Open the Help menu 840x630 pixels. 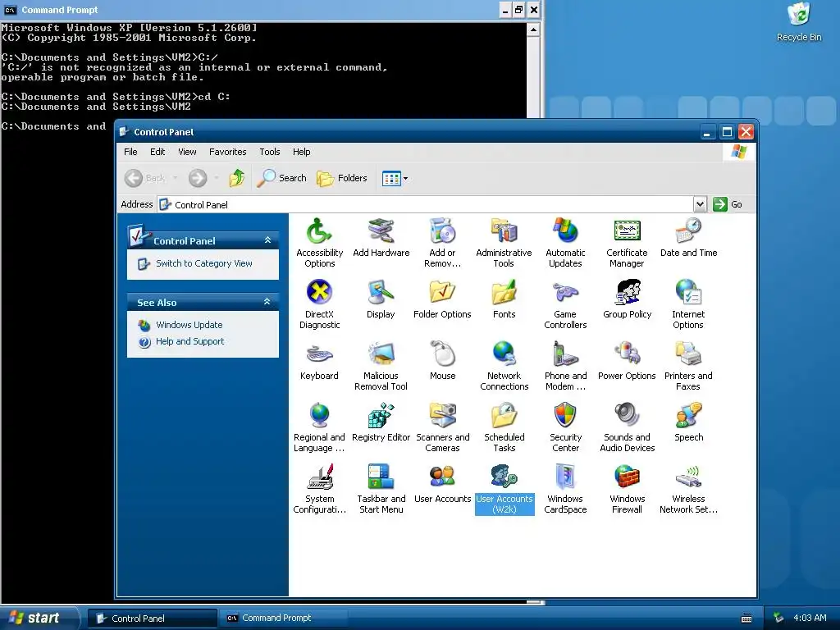click(x=302, y=152)
